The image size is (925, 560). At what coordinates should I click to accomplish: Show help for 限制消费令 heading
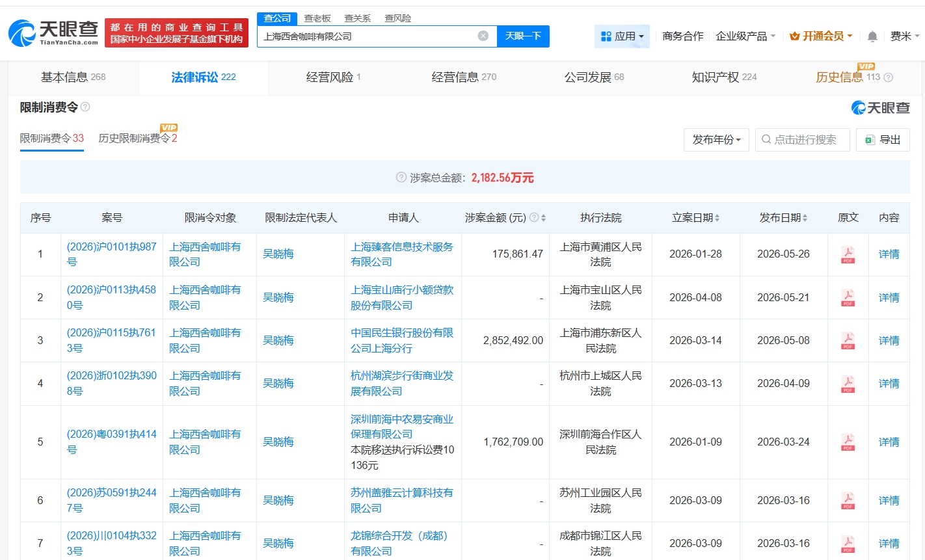(85, 107)
